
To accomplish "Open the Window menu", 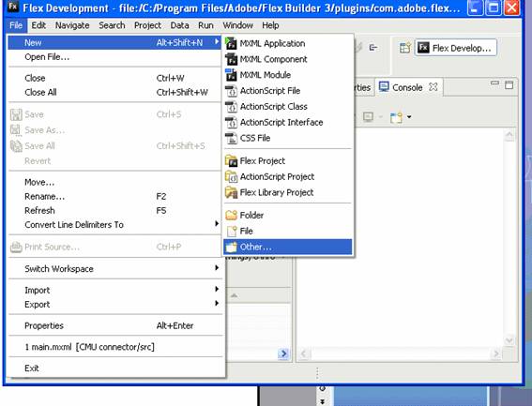I will coord(237,25).
